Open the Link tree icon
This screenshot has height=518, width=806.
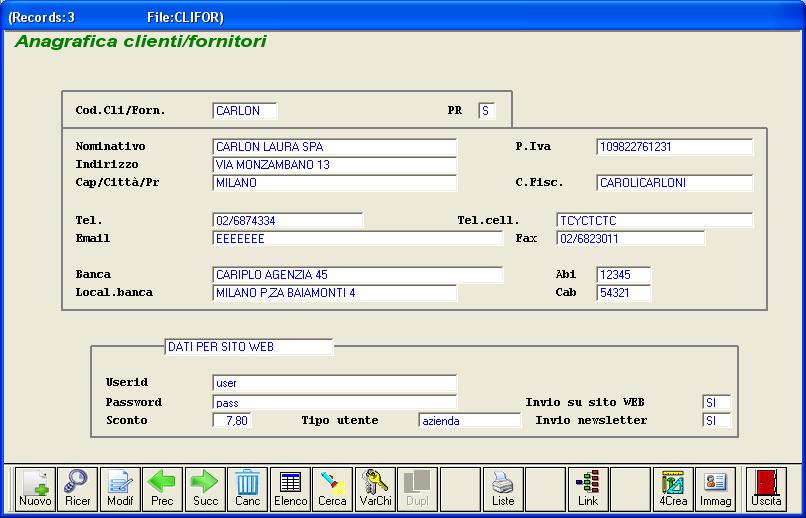point(588,489)
